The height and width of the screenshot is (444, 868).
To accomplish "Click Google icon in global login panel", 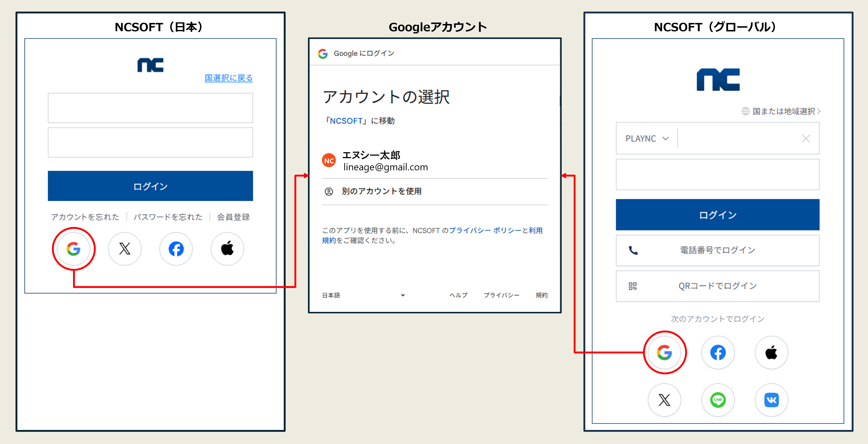I will 664,353.
